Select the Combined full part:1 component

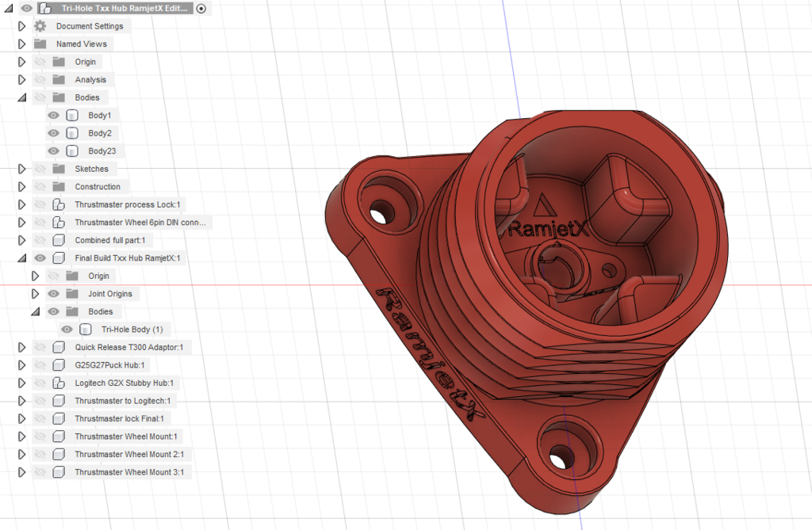pos(110,240)
